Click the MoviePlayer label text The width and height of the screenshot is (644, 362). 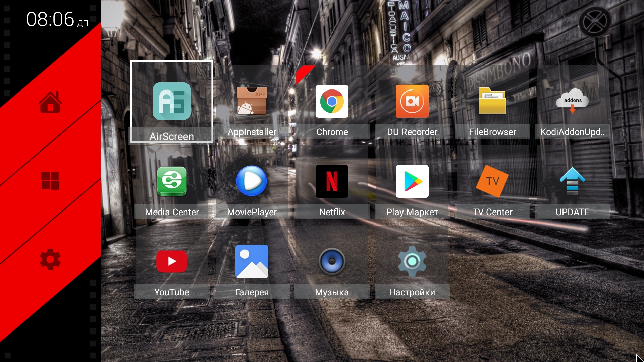click(252, 212)
